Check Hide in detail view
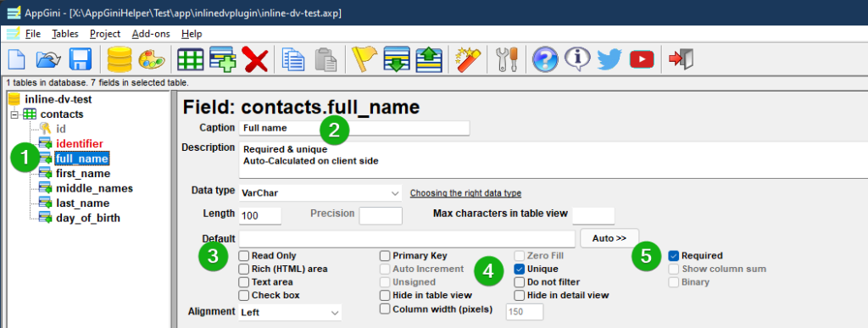Viewport: 868px width, 328px height. tap(520, 295)
